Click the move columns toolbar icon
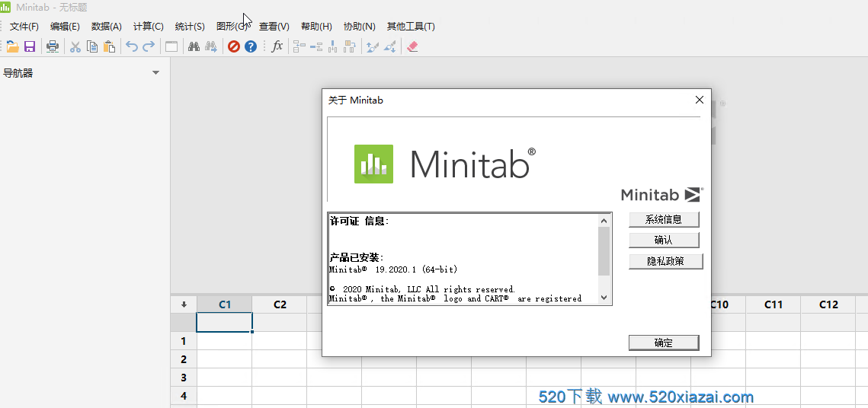 (x=349, y=46)
